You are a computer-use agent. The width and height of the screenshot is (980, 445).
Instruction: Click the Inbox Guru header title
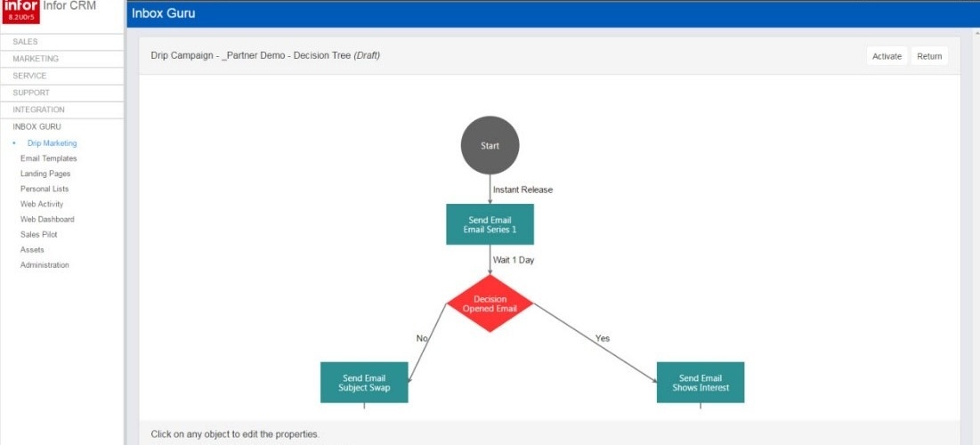pos(164,13)
